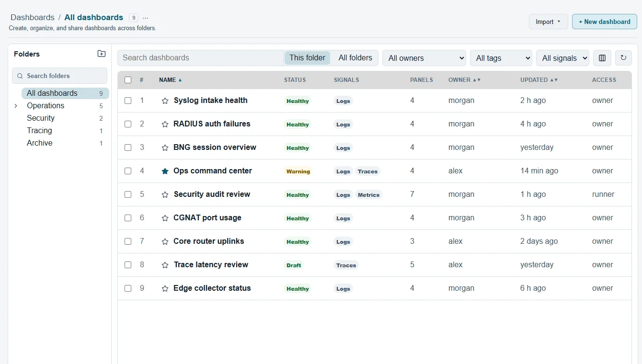Viewport: 642px width, 364px height.
Task: Expand the Operations folder chevron
Action: [x=16, y=106]
